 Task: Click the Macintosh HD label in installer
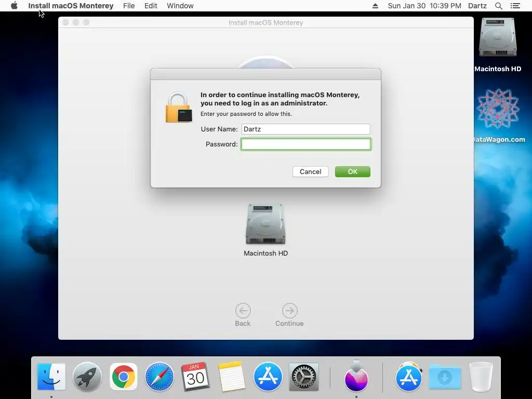point(265,253)
